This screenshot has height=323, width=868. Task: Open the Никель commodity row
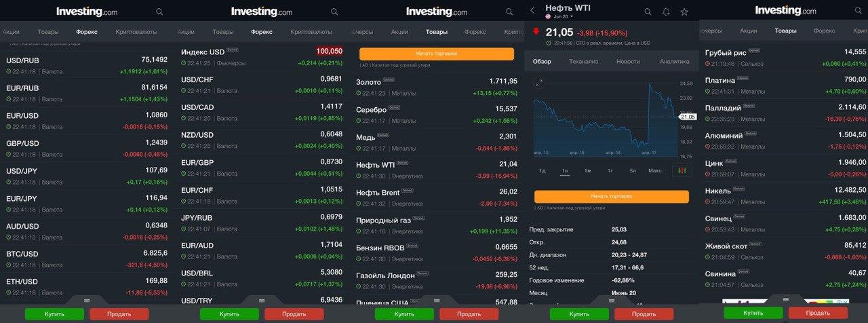click(784, 195)
